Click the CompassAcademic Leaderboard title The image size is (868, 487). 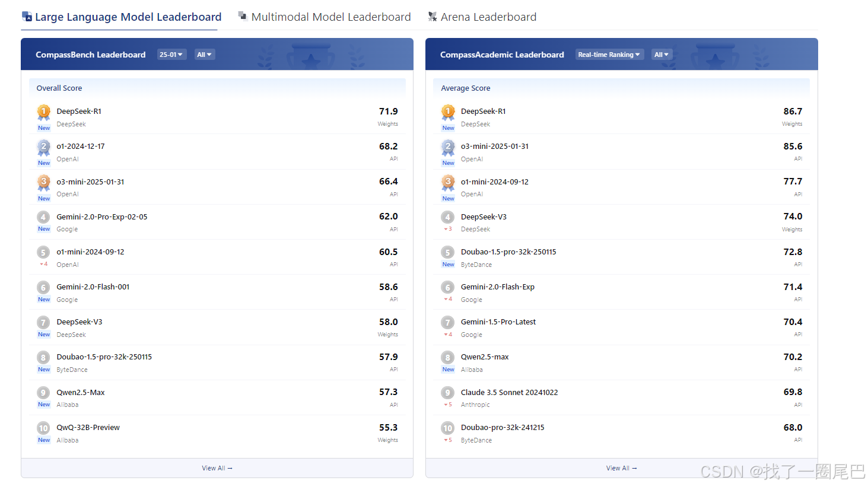pyautogui.click(x=502, y=55)
